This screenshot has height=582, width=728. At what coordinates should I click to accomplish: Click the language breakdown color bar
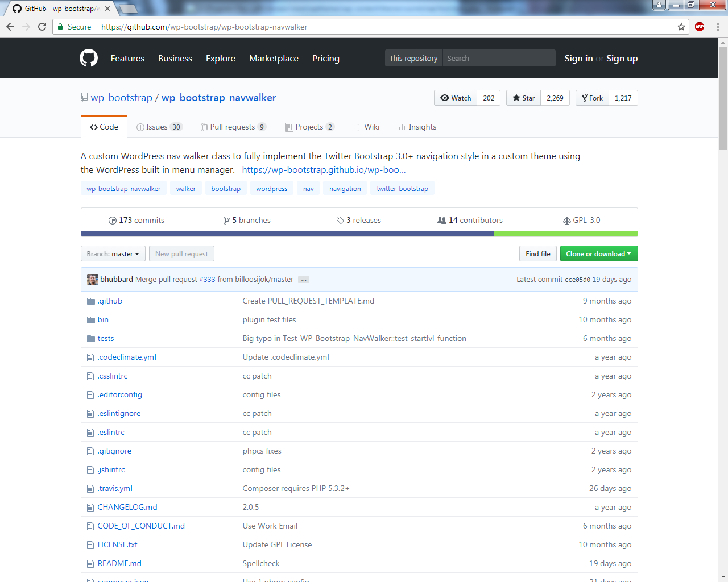point(359,234)
